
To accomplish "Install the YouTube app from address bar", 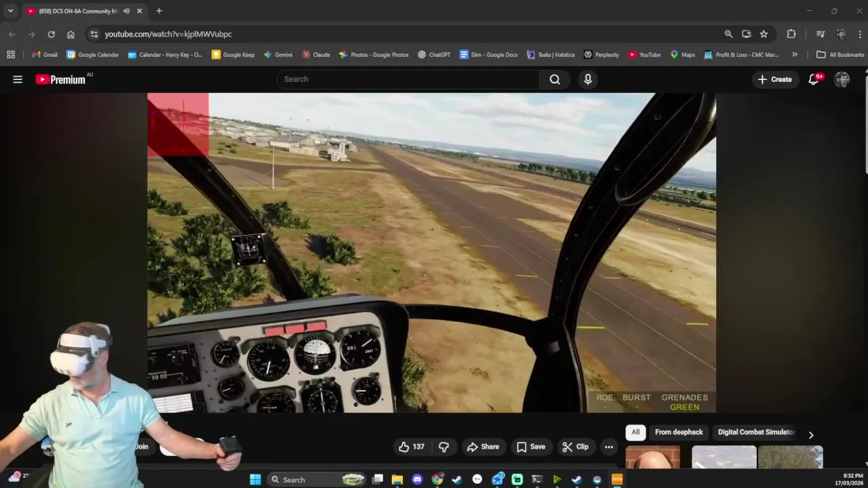I will pyautogui.click(x=746, y=34).
